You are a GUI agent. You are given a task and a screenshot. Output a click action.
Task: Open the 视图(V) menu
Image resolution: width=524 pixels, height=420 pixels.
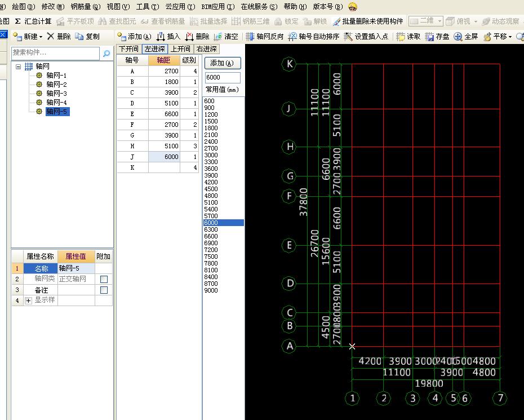tap(118, 7)
